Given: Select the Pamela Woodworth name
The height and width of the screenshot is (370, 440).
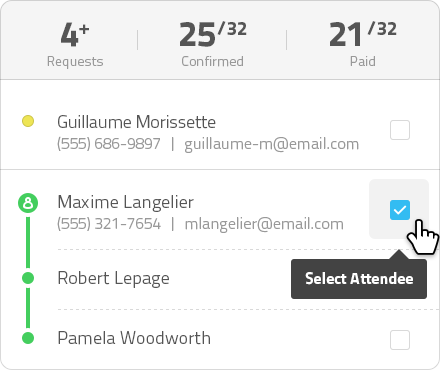Looking at the screenshot, I should point(134,338).
